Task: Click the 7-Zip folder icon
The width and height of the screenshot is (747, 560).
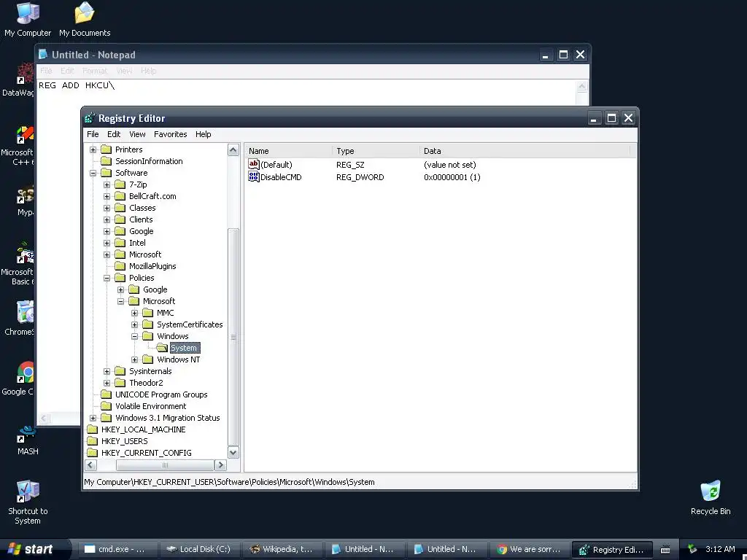Action: click(120, 184)
